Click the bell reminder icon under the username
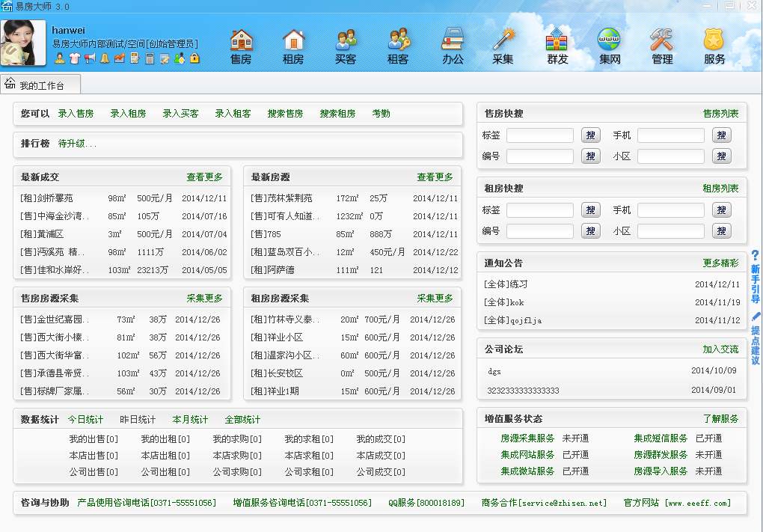 pyautogui.click(x=105, y=58)
